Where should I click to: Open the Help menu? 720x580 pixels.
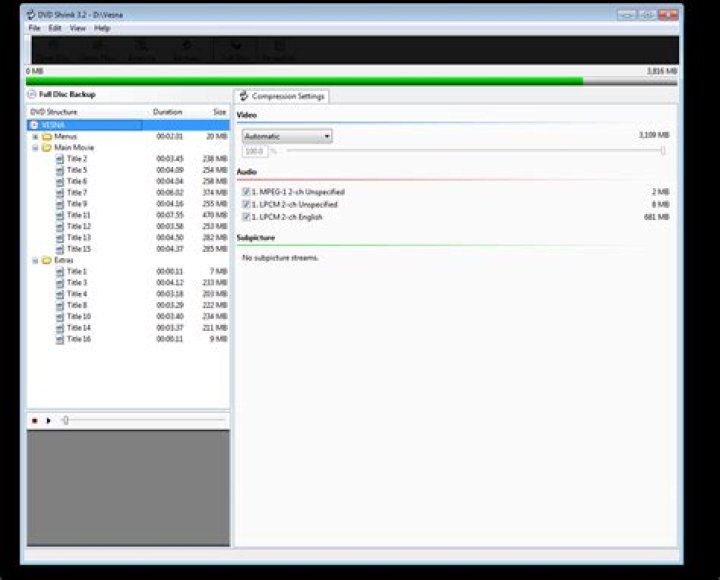coord(102,28)
